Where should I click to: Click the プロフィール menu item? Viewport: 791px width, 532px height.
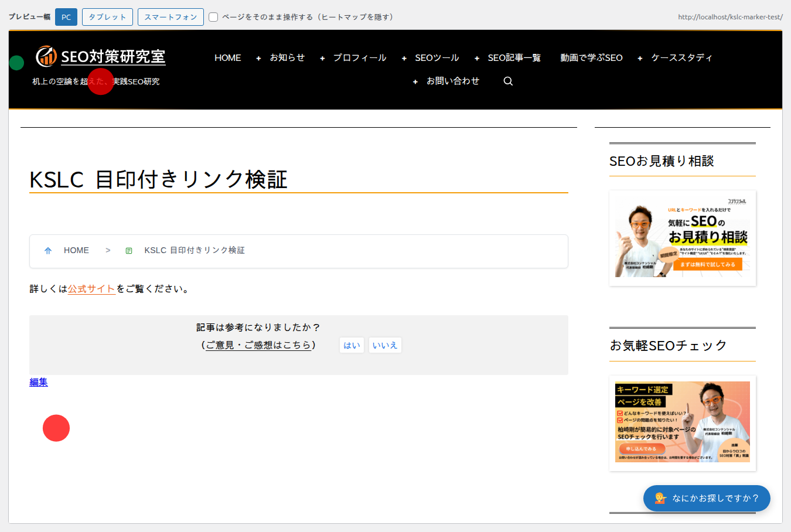[x=360, y=57]
